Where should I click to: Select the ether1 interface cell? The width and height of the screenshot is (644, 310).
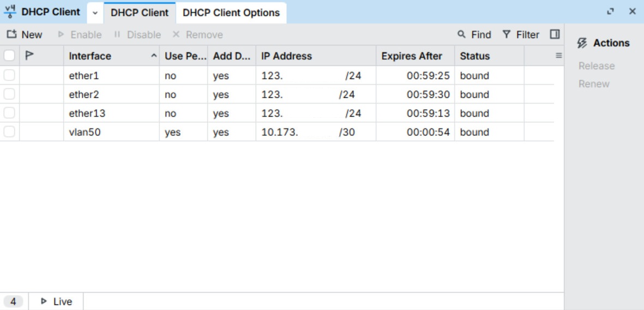(111, 76)
